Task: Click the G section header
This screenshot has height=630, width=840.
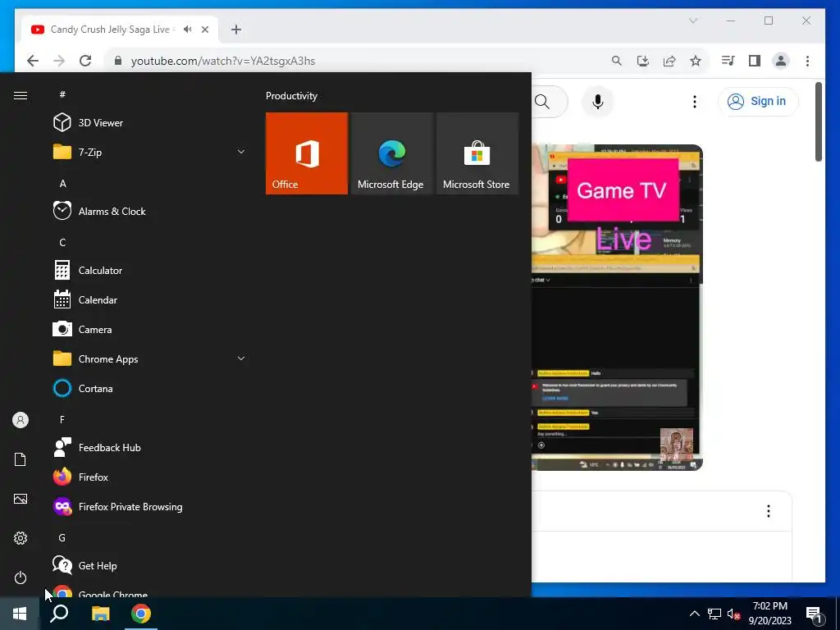Action: (x=62, y=537)
